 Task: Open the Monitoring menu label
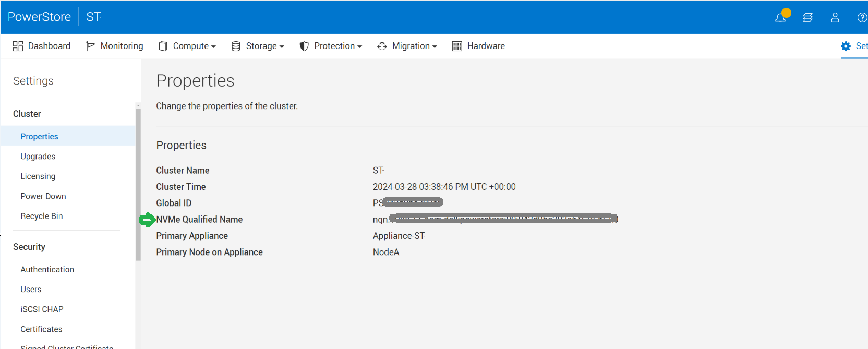click(122, 46)
